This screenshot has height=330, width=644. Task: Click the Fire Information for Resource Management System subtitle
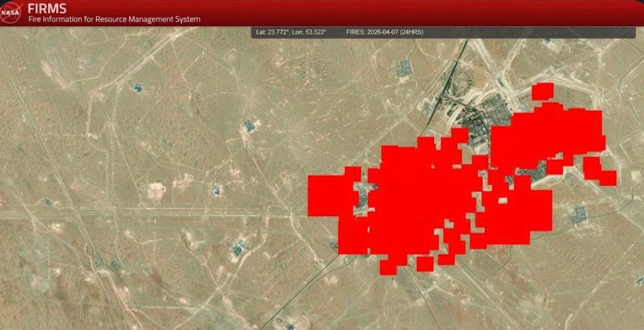pos(114,19)
